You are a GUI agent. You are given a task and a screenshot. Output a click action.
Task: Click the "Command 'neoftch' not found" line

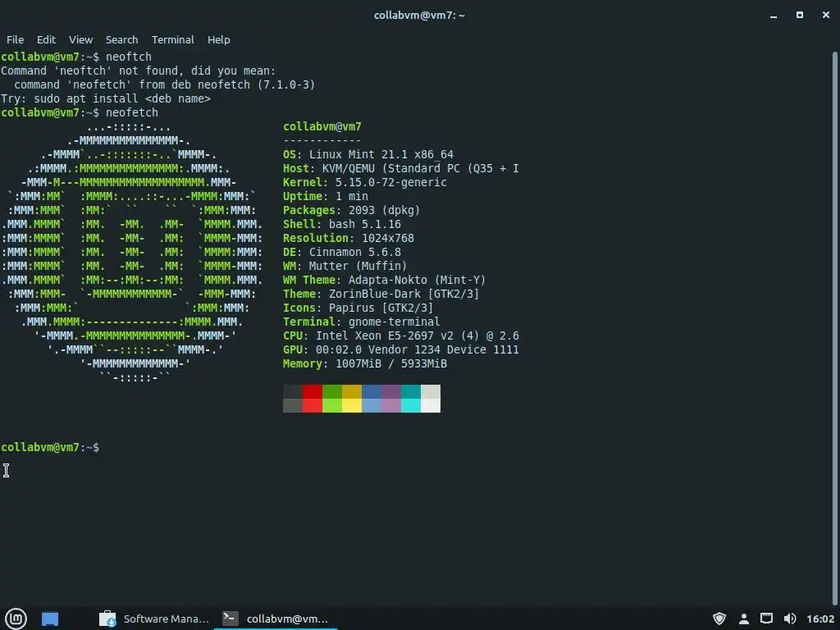coord(138,71)
